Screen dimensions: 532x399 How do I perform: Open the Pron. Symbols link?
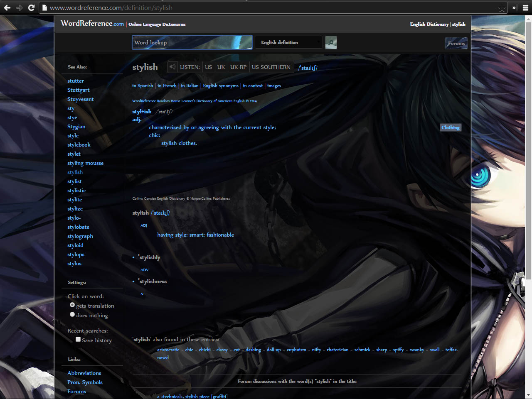click(x=85, y=382)
